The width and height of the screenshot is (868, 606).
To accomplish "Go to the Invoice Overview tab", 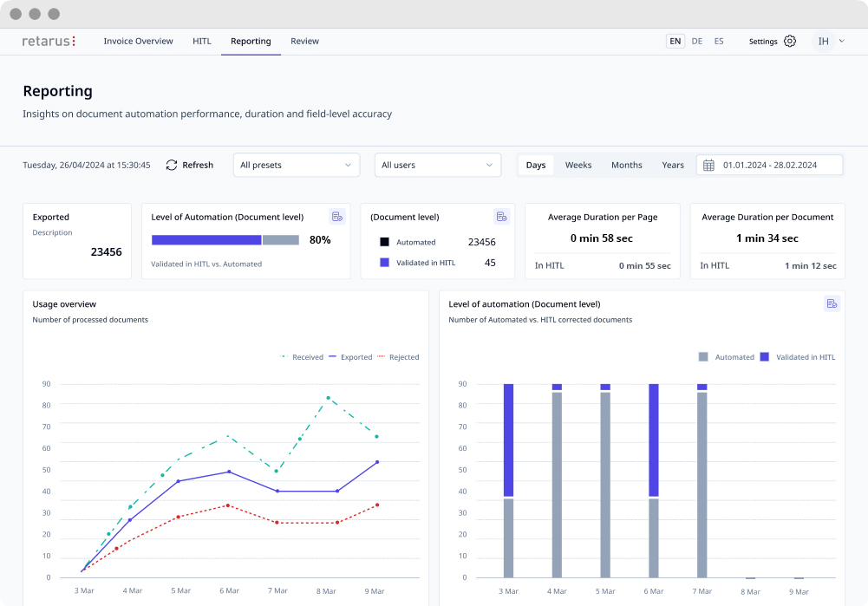I will (139, 41).
